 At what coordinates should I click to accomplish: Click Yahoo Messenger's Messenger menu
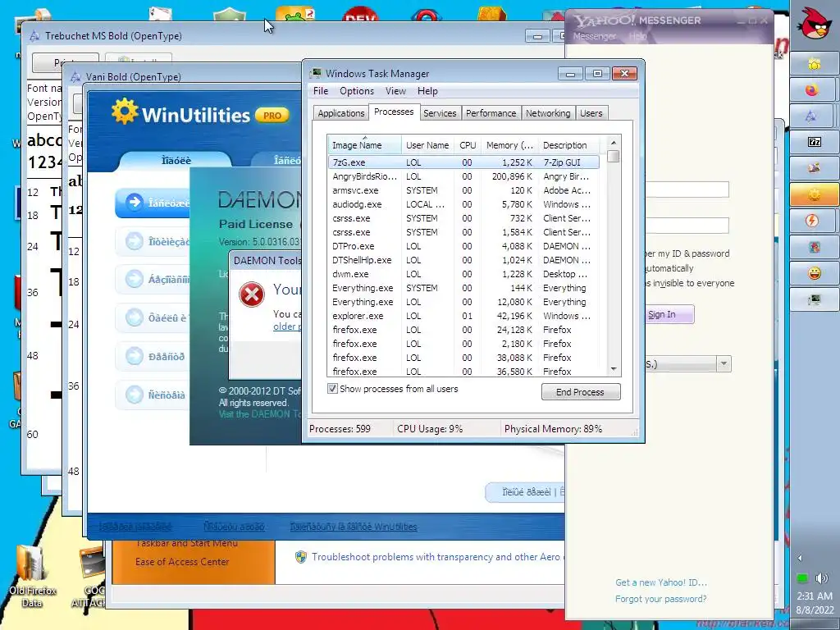(x=595, y=36)
